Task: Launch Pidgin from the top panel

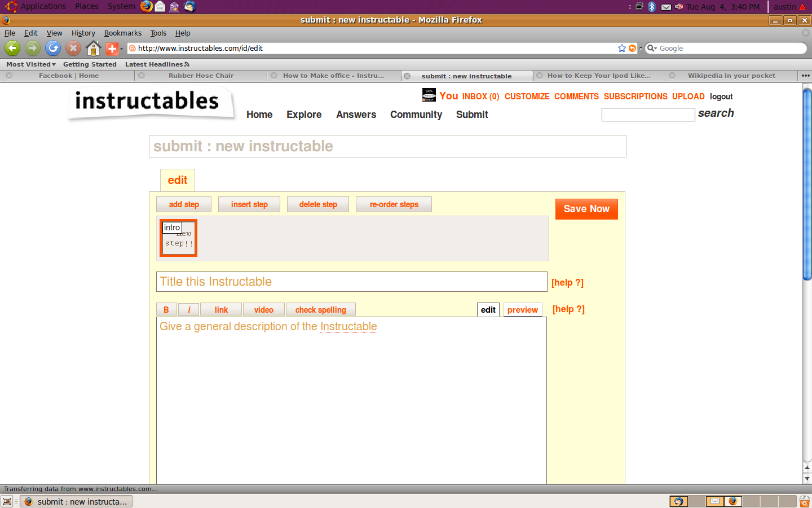Action: click(174, 7)
